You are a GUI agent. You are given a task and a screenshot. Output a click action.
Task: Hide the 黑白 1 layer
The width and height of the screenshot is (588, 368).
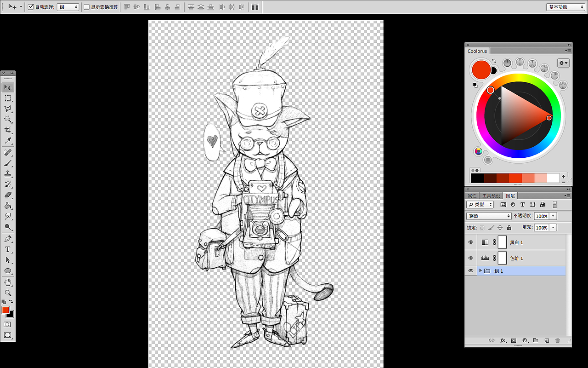(x=470, y=242)
